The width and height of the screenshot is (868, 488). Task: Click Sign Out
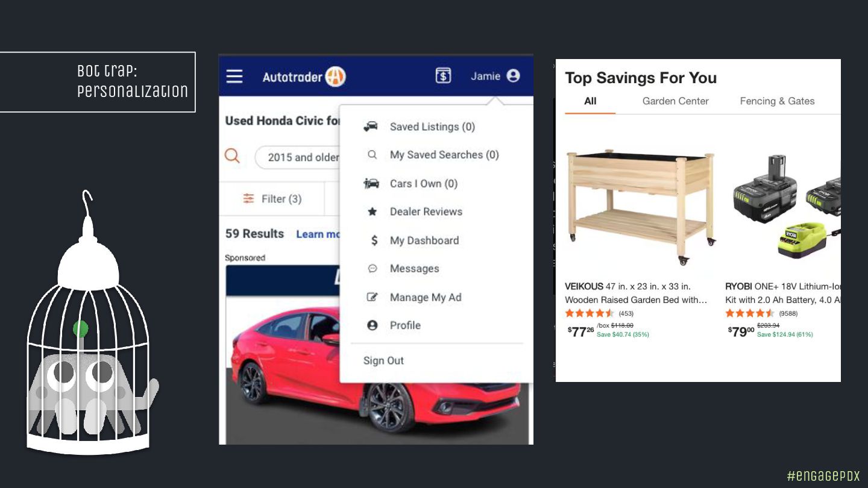[383, 361]
